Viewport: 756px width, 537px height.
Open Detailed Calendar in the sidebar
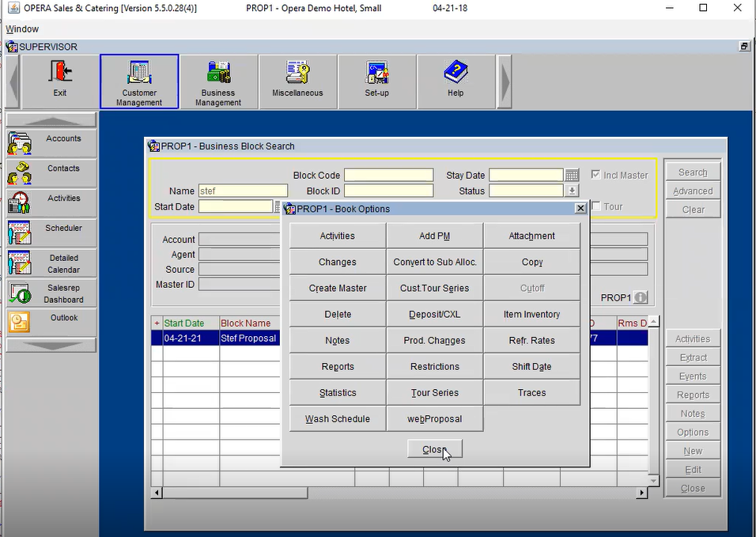[51, 263]
